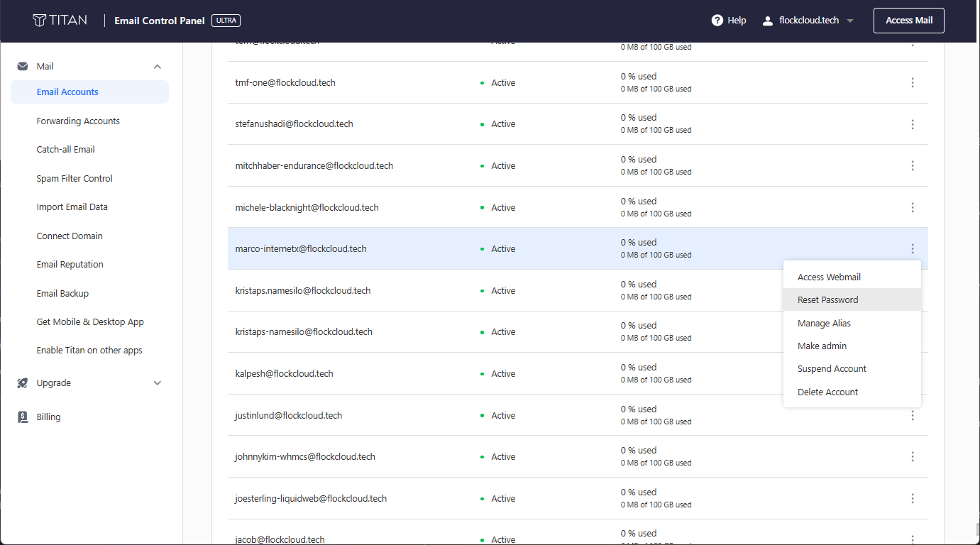Click tmf-one@flockcloud.tech email address
Screen dimensions: 980x545
point(285,83)
